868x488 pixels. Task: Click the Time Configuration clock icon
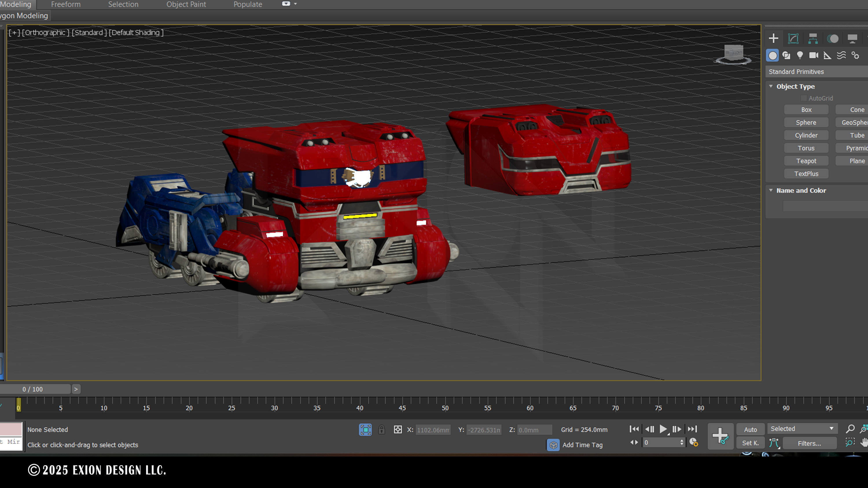coord(694,442)
